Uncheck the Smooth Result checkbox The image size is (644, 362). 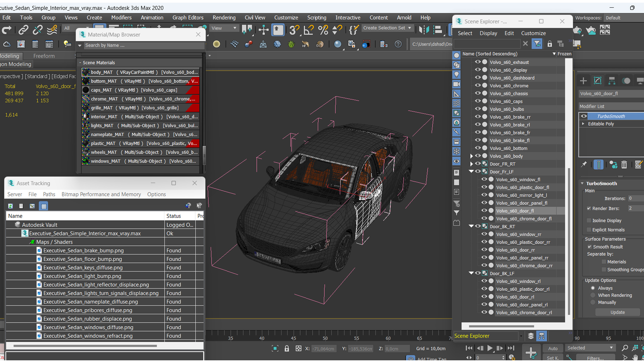pyautogui.click(x=589, y=247)
